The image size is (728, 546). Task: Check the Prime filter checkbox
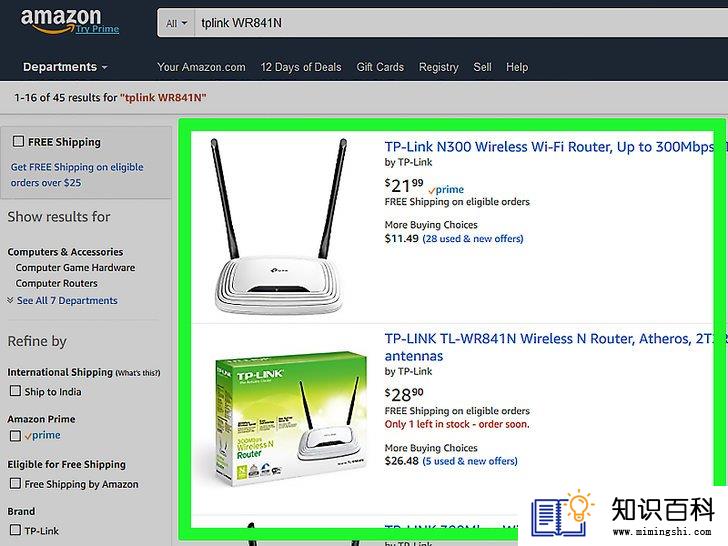[15, 436]
